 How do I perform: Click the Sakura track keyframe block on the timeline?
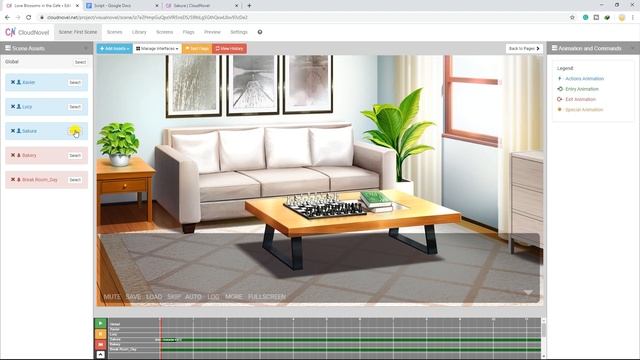click(169, 340)
